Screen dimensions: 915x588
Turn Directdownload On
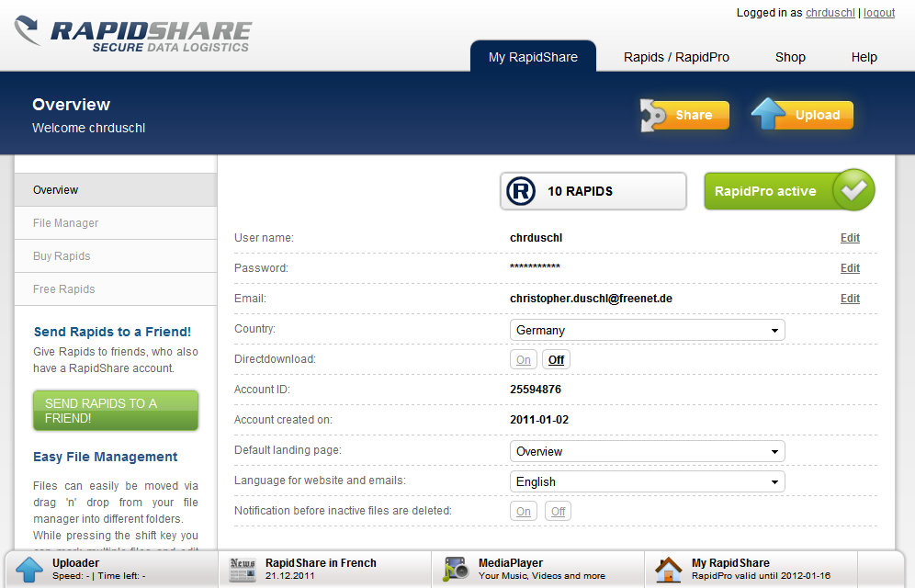524,360
